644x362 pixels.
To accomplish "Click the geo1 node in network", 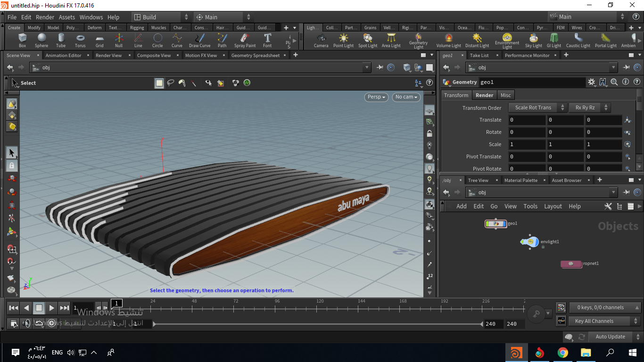I will [495, 223].
